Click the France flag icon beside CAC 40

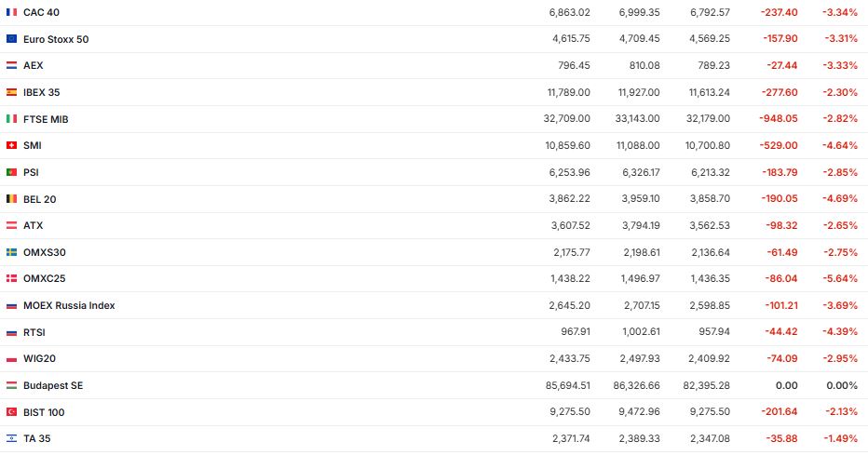click(x=11, y=12)
